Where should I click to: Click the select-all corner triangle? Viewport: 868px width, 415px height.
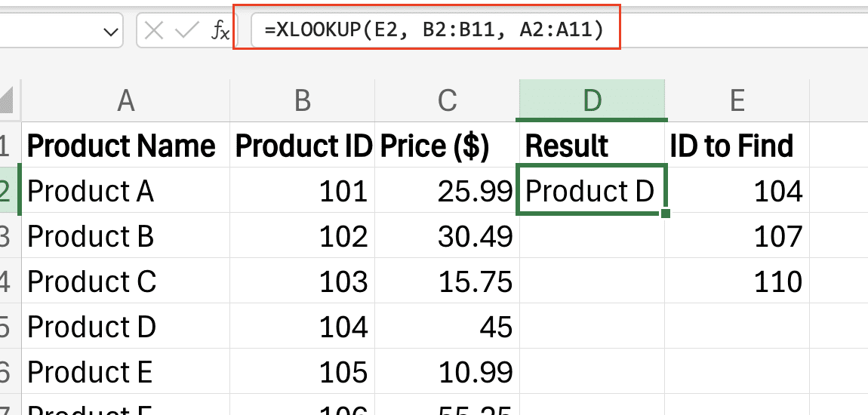[x=8, y=100]
